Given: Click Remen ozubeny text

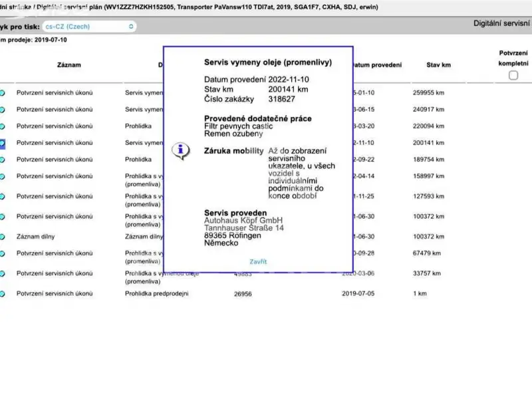Looking at the screenshot, I should click(233, 134).
